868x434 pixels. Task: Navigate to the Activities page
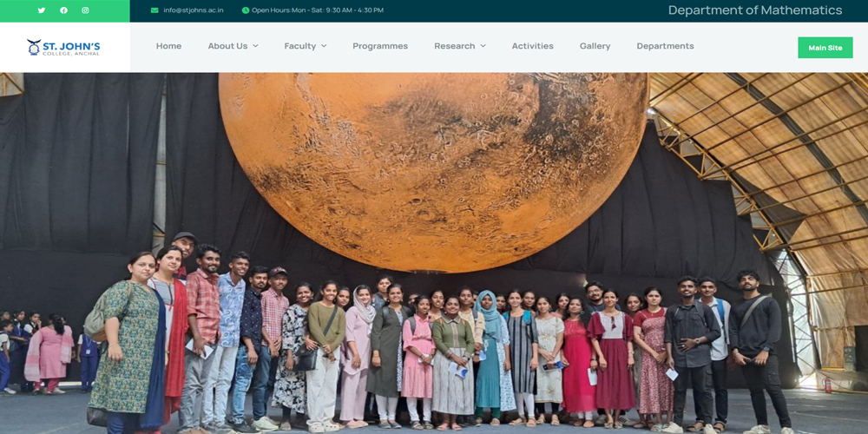point(533,46)
